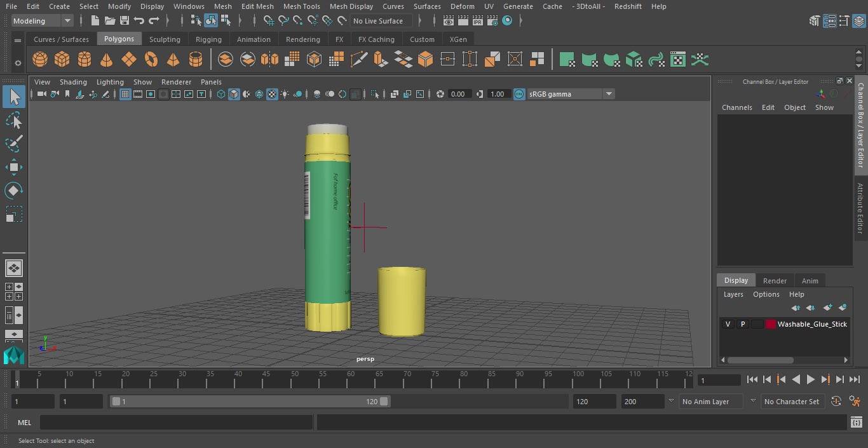Toggle the viewport grid display
Viewport: 868px width, 448px height.
(x=125, y=94)
